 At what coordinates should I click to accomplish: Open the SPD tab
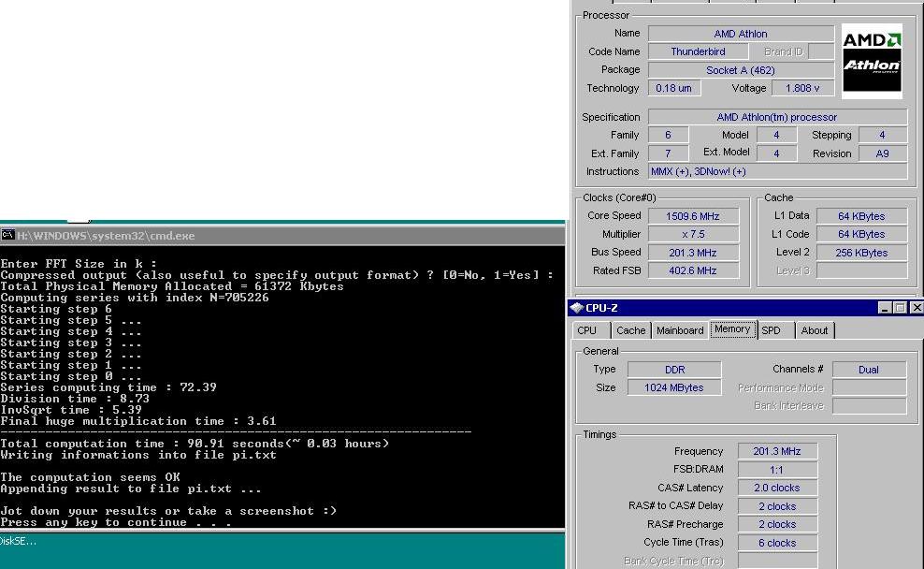[771, 330]
